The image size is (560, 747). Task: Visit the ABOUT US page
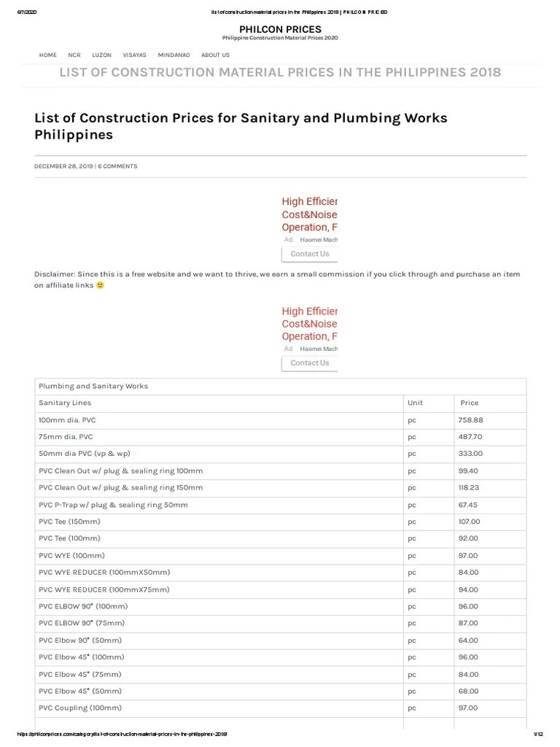click(x=214, y=54)
